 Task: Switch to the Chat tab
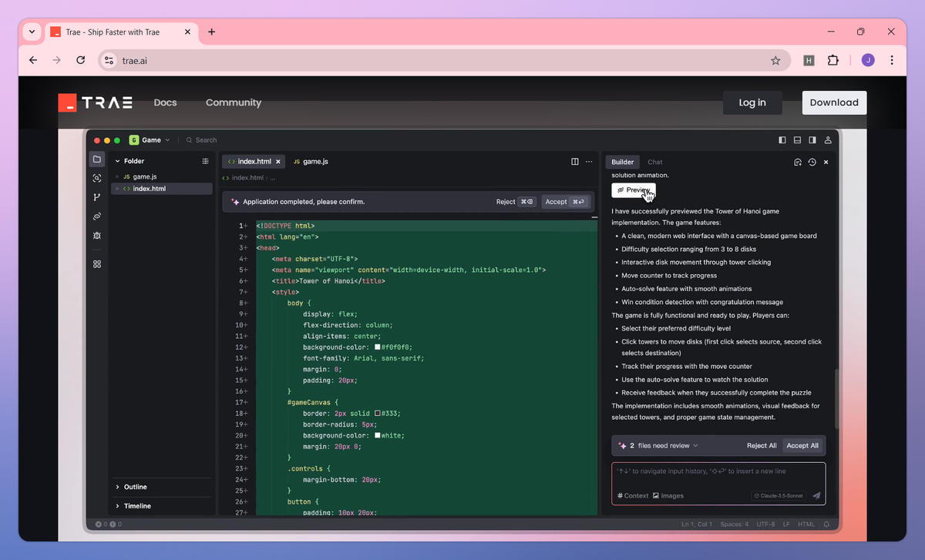tap(654, 163)
